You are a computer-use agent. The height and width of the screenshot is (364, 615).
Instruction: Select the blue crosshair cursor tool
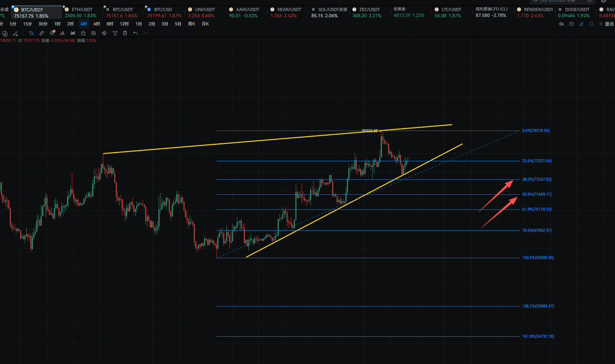tap(31, 33)
